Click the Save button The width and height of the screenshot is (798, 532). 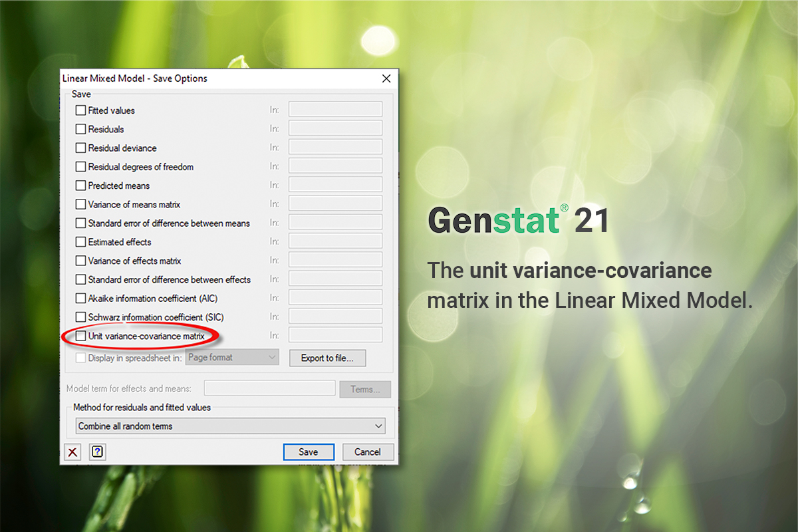pos(309,452)
